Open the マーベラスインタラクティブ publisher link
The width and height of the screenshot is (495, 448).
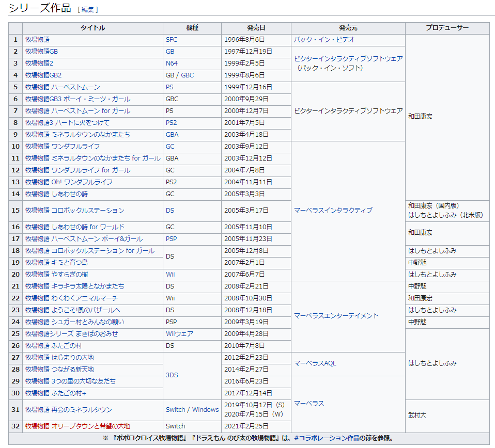click(x=333, y=210)
